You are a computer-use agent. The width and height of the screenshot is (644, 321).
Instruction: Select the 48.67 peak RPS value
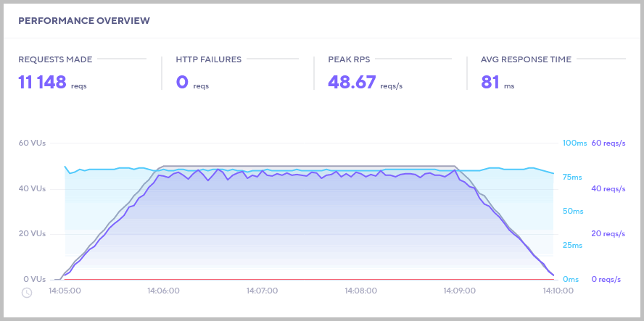click(x=352, y=82)
